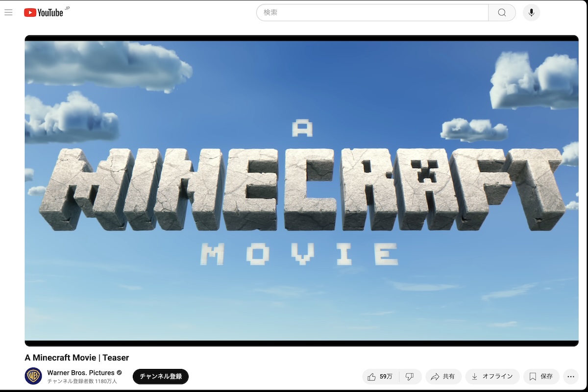Click the verified badge next to channel name
Image resolution: width=588 pixels, height=392 pixels.
(120, 372)
